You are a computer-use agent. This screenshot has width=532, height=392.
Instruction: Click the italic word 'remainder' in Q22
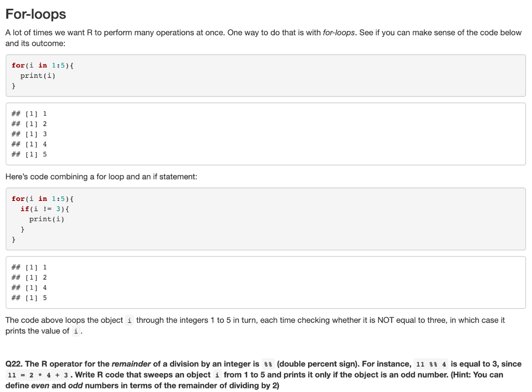pyautogui.click(x=131, y=364)
